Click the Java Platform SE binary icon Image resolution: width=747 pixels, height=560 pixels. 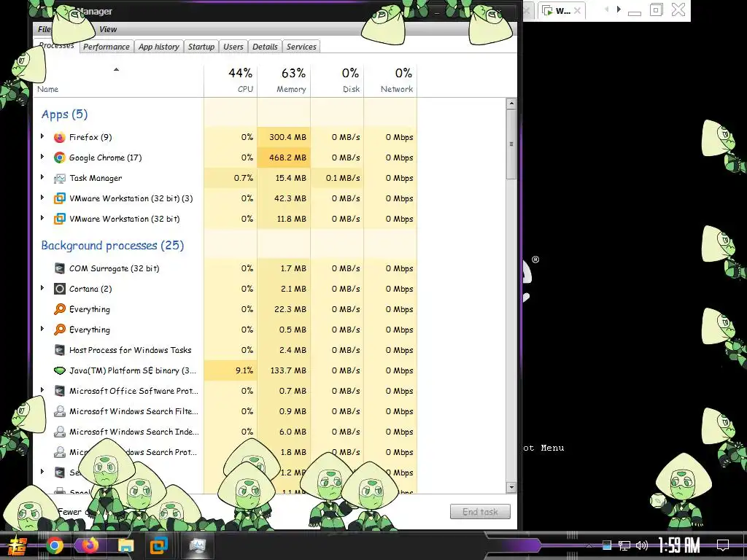(60, 370)
